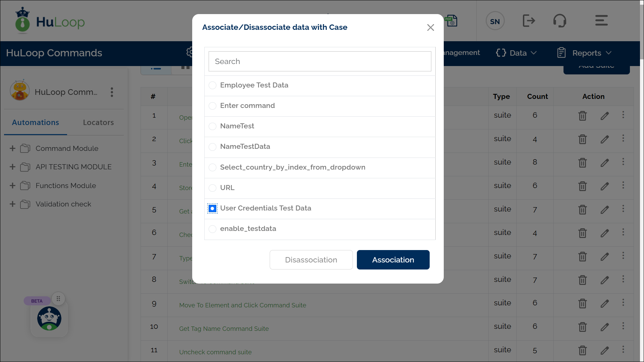Open the BETA chatbot robot icon
This screenshot has width=644, height=362.
click(x=49, y=318)
